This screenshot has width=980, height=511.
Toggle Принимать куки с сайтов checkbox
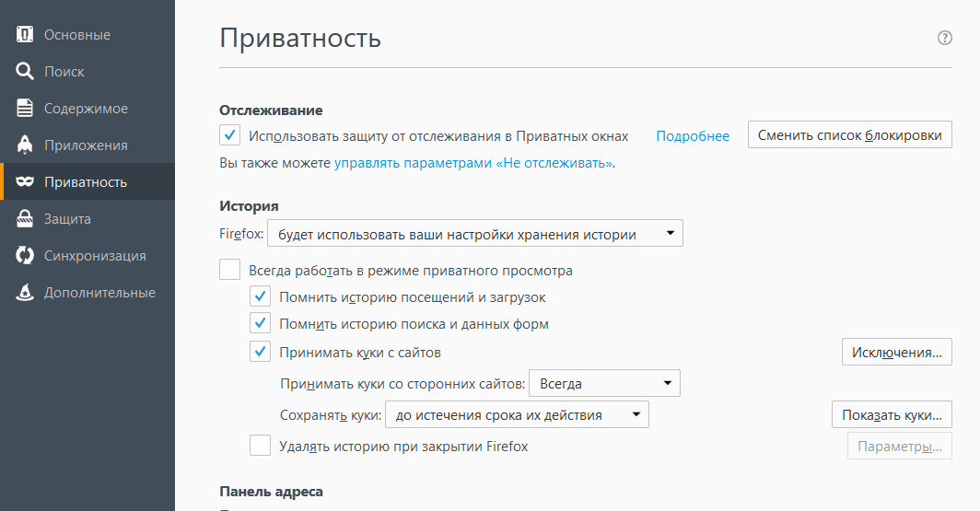[x=260, y=352]
